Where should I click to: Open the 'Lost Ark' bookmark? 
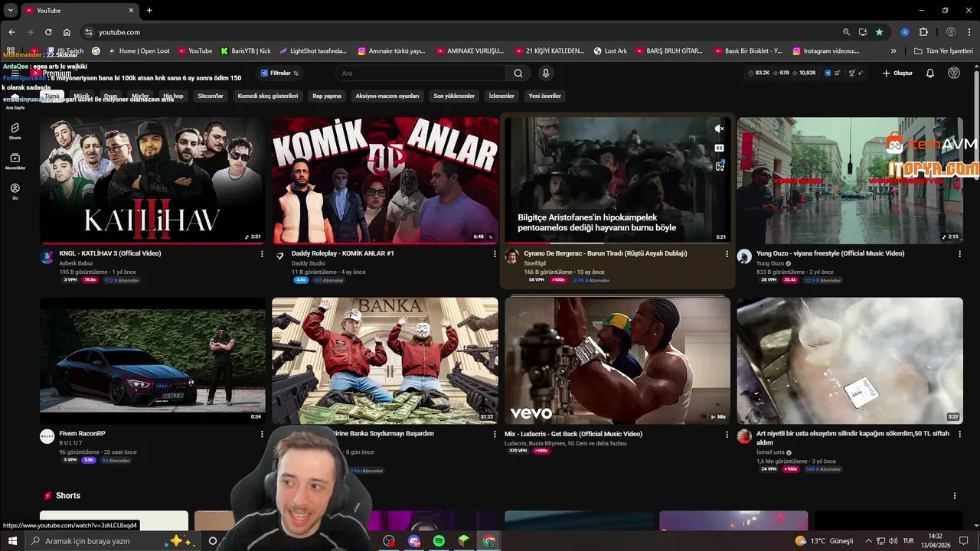click(610, 51)
